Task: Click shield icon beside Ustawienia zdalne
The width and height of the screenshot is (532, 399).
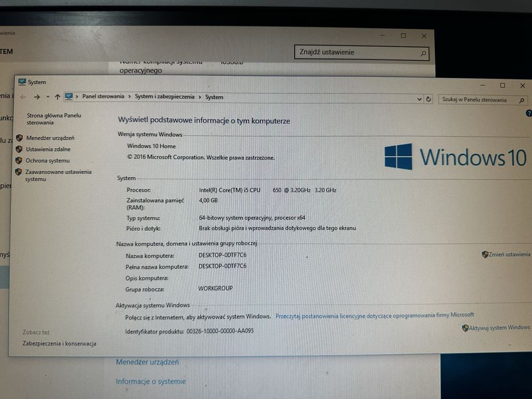Action: coord(19,149)
